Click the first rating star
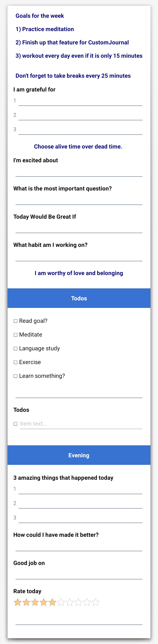This screenshot has width=158, height=644. pos(18,602)
